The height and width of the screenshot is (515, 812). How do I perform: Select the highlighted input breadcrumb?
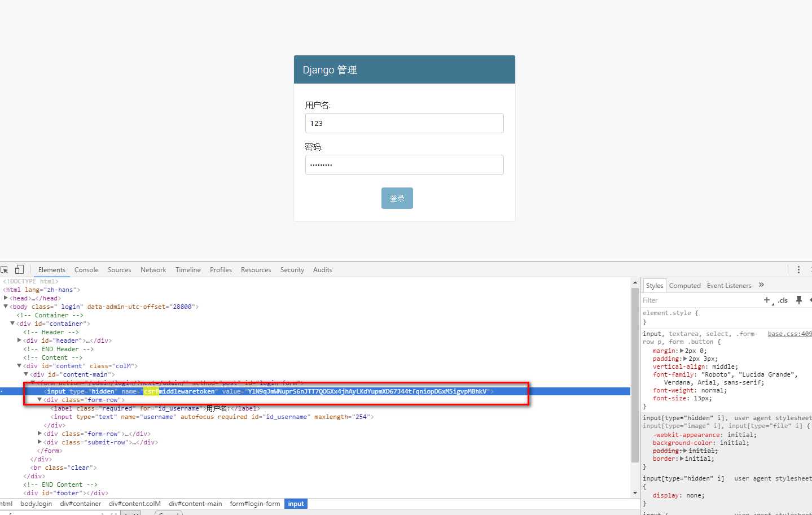point(296,504)
